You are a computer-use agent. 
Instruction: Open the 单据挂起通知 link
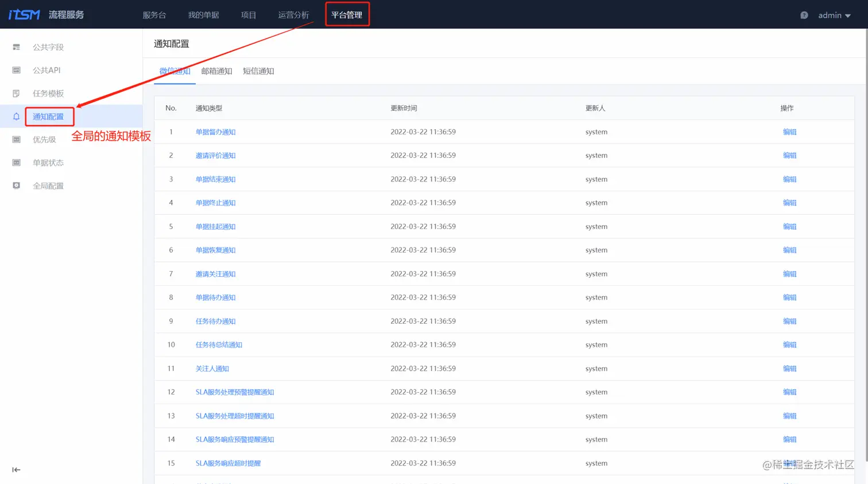[x=215, y=226]
